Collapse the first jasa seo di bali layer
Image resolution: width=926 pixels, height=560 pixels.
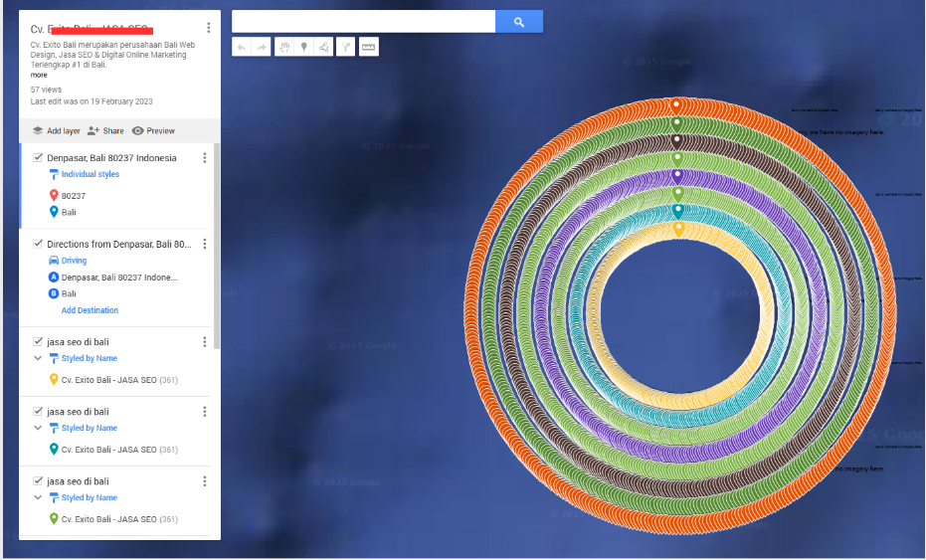(x=38, y=358)
